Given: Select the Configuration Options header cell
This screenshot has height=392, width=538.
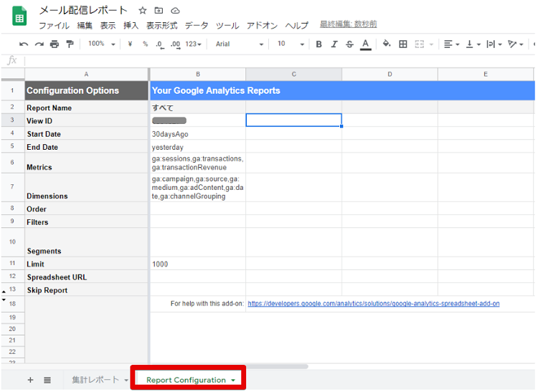Looking at the screenshot, I should 87,90.
